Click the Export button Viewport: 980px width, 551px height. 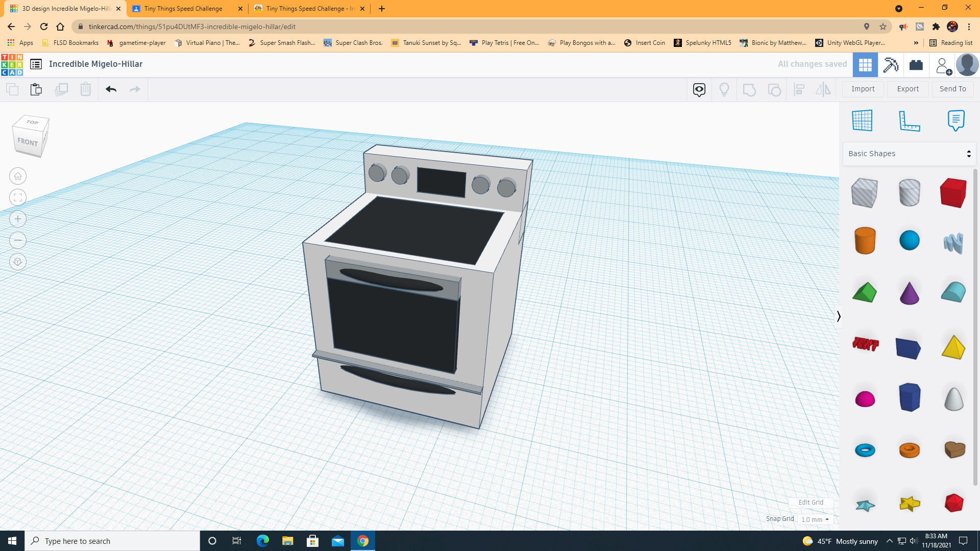[908, 89]
